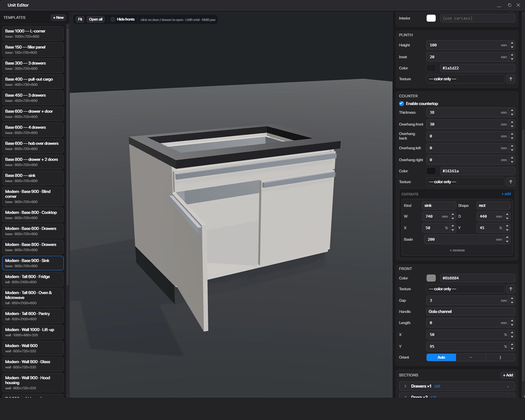
Task: Open the Counter color swatch
Action: (431, 171)
